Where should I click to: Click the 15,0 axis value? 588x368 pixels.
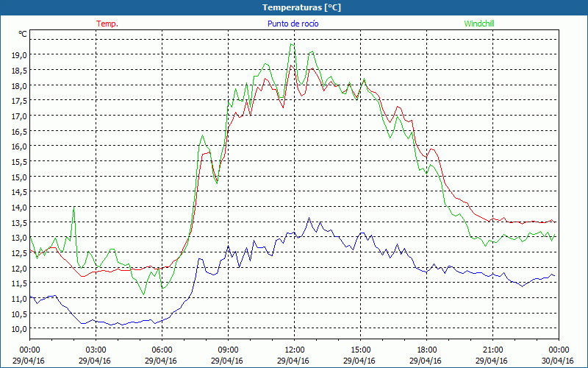coord(20,177)
